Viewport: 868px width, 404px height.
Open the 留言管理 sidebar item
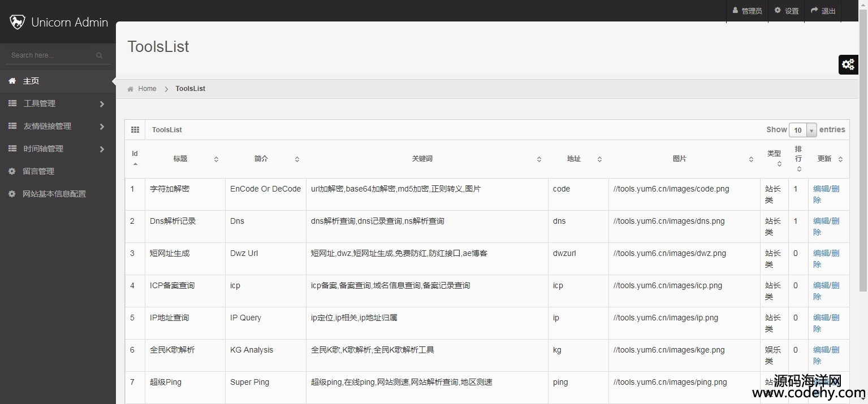coord(58,171)
